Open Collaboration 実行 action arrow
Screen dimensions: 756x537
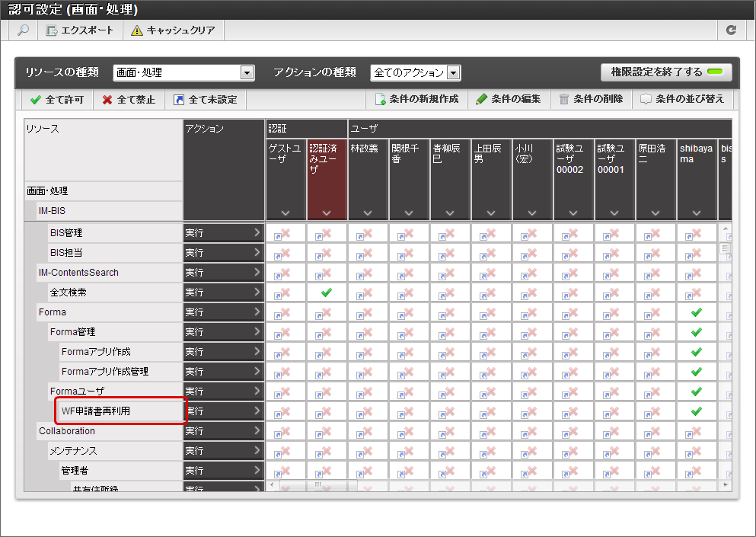tap(257, 430)
